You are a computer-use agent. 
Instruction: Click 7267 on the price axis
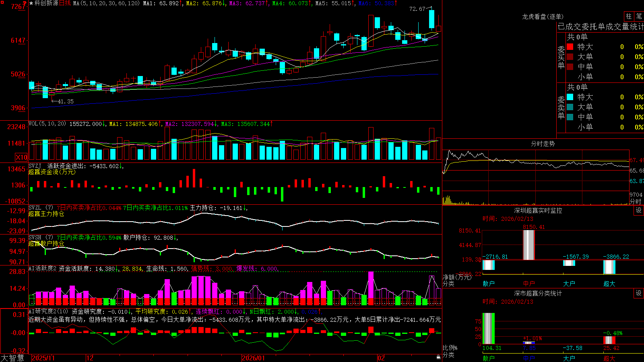(18, 6)
